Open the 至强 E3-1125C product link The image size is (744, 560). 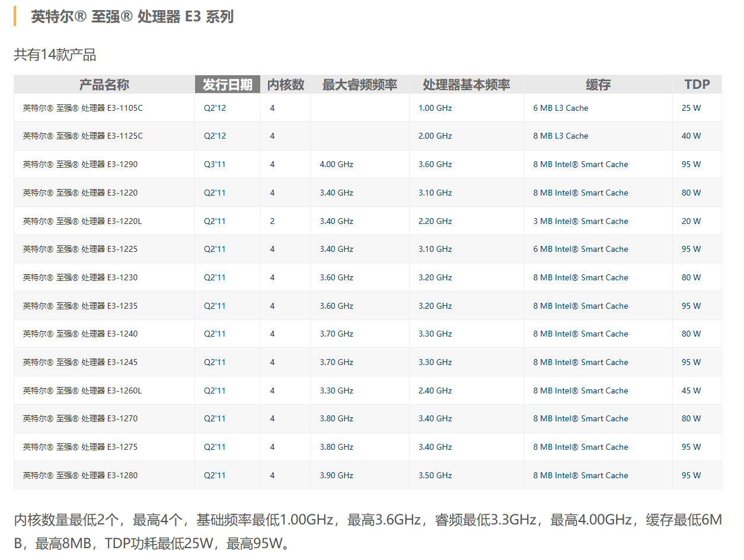pos(82,136)
